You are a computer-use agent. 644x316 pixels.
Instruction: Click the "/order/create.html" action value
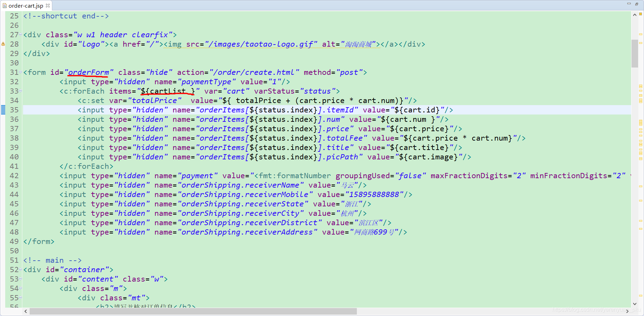(x=254, y=72)
